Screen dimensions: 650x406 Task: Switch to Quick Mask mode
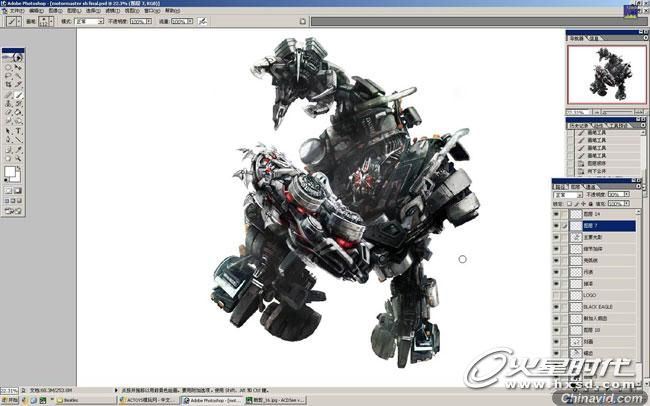tap(18, 191)
